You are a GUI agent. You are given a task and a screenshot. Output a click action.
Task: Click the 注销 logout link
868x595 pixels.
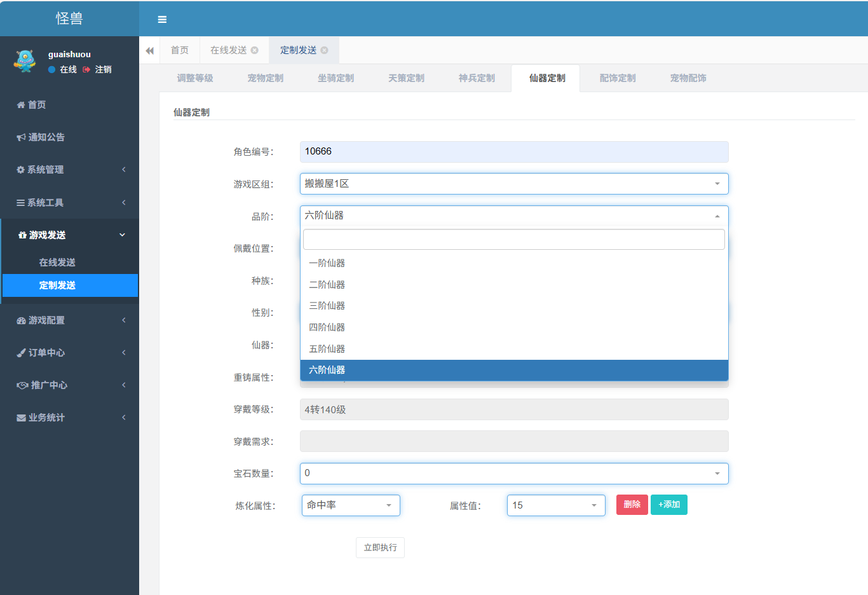click(103, 69)
